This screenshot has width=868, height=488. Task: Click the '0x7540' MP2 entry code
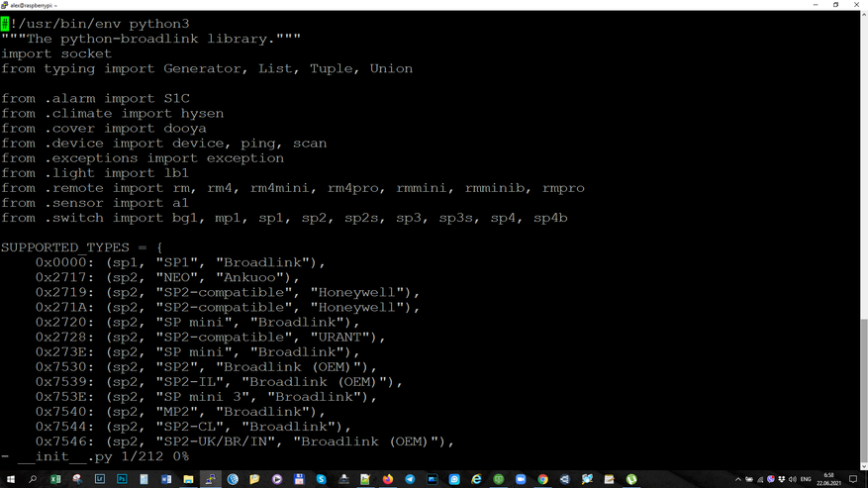[x=61, y=412]
